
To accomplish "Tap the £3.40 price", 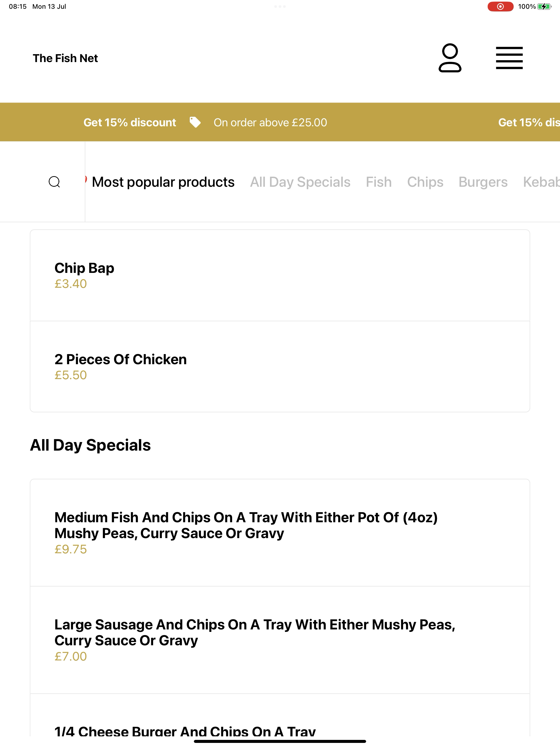I will 71,284.
